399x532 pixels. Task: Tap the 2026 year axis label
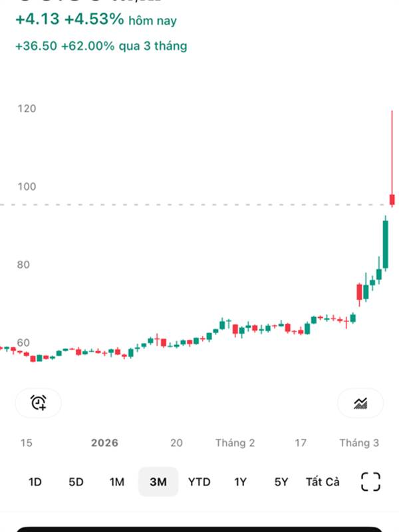(104, 443)
